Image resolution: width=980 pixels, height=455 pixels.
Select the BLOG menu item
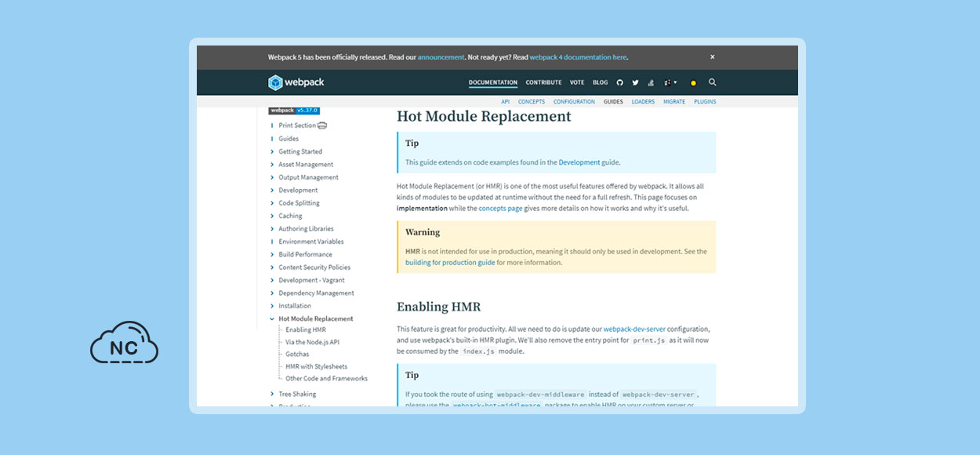tap(601, 82)
